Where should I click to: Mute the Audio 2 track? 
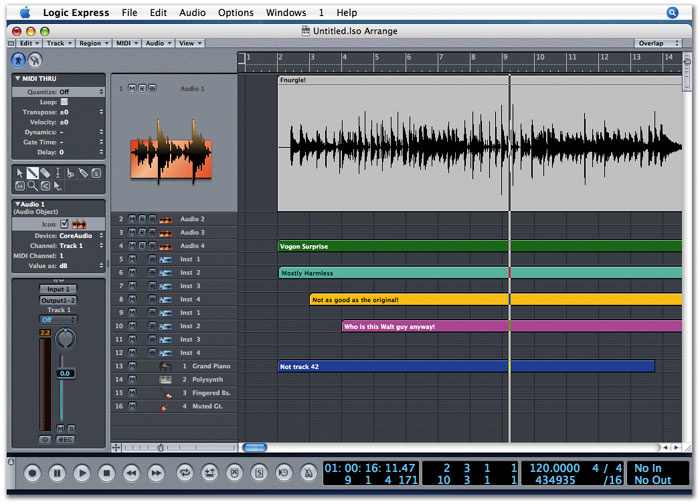click(x=134, y=219)
